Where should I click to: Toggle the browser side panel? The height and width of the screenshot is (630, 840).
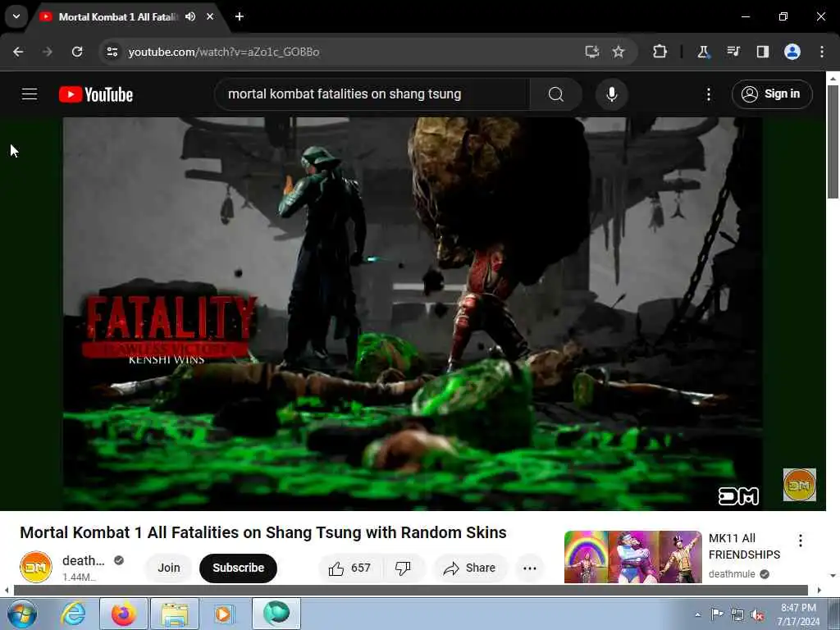coord(762,52)
